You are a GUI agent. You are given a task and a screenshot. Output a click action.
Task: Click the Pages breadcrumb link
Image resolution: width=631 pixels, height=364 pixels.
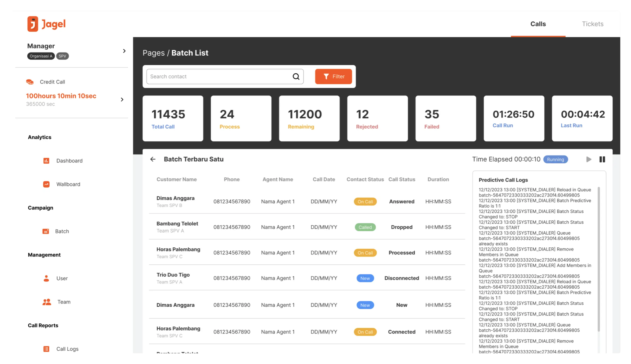154,53
